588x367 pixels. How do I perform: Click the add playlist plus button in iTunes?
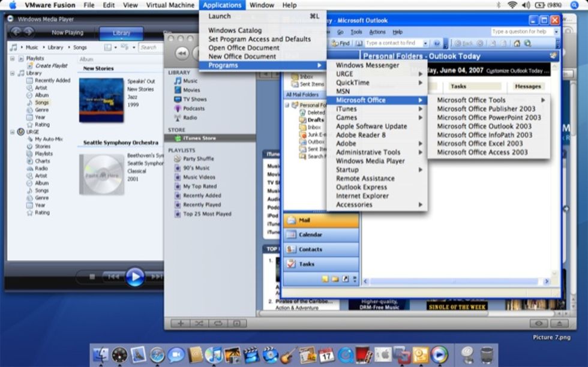[x=180, y=323]
